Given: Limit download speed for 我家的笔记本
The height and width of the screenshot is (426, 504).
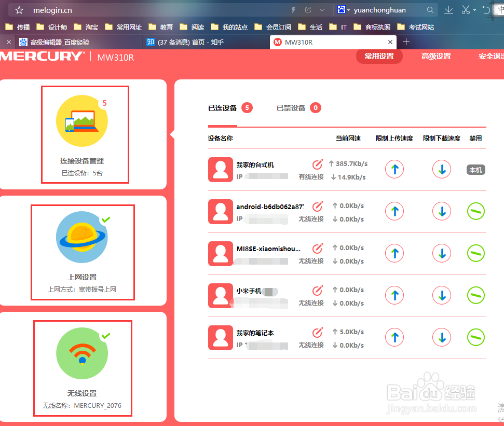Looking at the screenshot, I should (442, 338).
